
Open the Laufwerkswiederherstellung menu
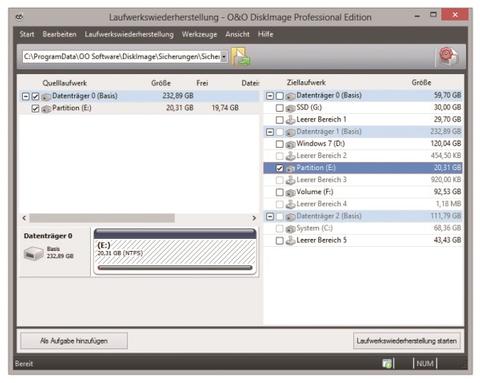tap(129, 34)
